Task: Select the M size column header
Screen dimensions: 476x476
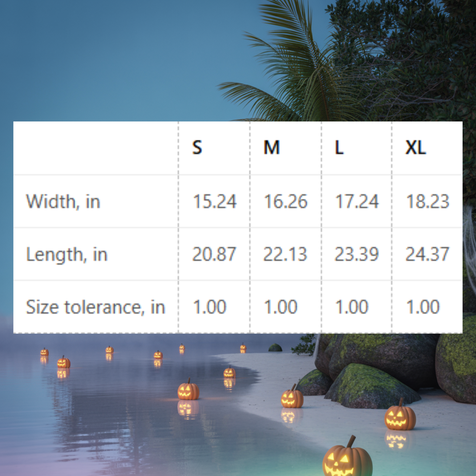Action: pyautogui.click(x=271, y=148)
